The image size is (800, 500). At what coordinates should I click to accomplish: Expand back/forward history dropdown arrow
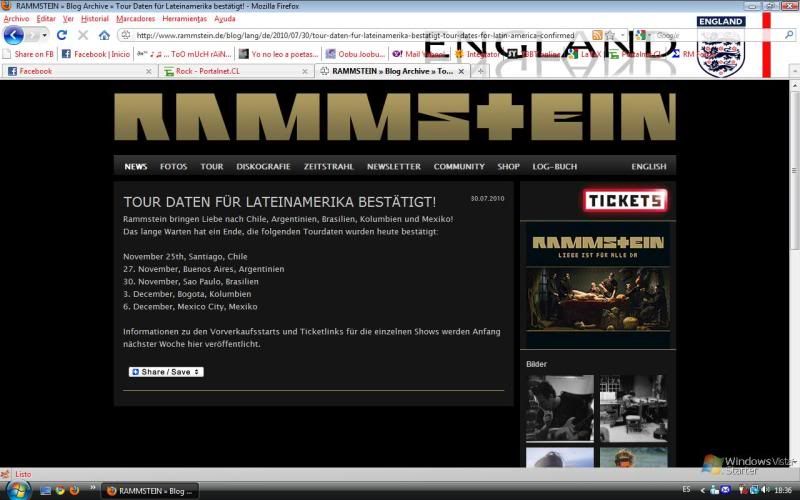[45, 35]
